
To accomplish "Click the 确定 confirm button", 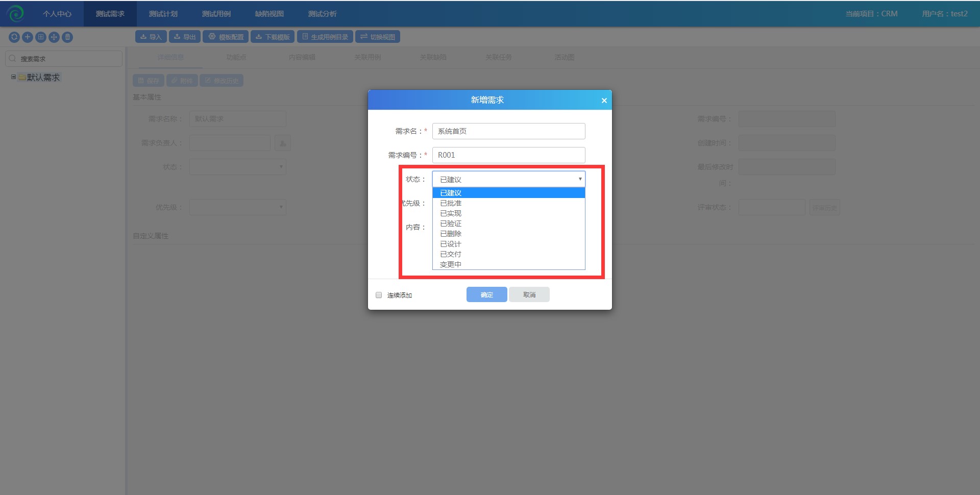I will click(x=487, y=294).
